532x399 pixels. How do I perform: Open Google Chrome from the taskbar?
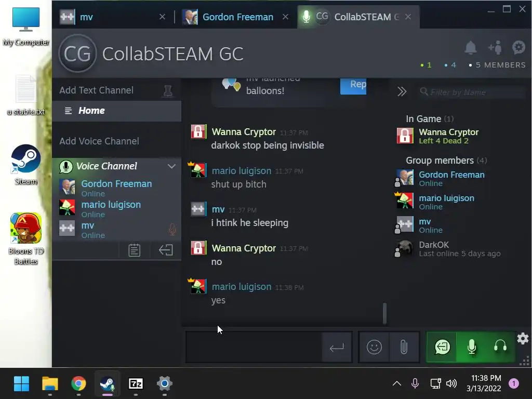point(78,384)
